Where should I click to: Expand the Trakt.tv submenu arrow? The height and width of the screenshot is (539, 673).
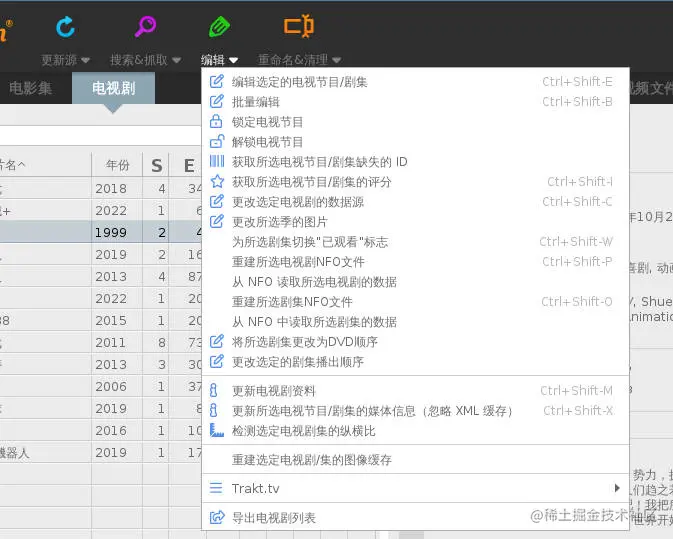[617, 488]
